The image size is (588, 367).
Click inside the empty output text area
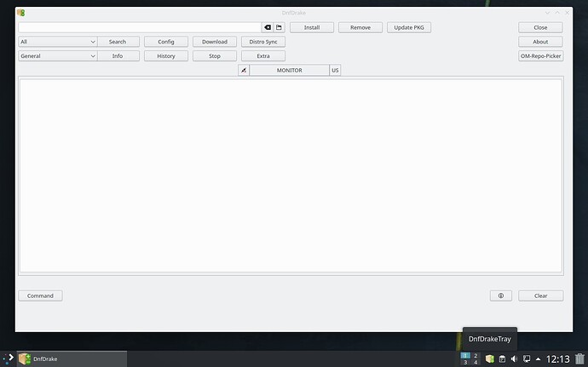coord(291,175)
